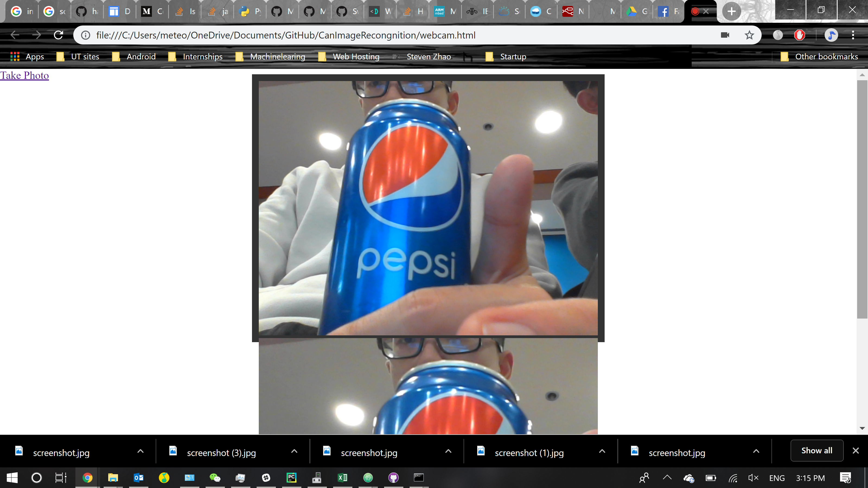Click the Take Photo link
Image resolution: width=868 pixels, height=488 pixels.
[x=25, y=75]
